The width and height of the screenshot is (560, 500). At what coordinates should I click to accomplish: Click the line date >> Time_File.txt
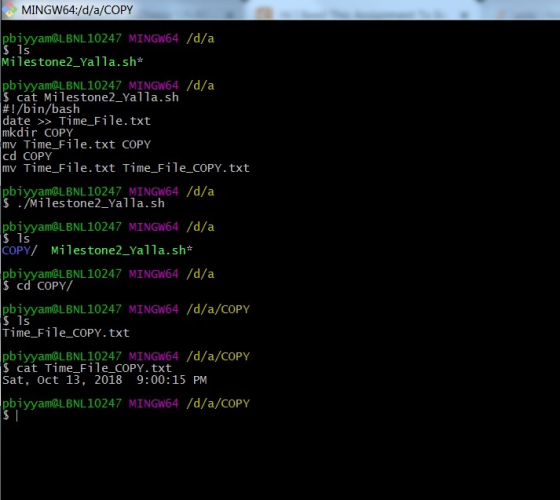click(76, 121)
